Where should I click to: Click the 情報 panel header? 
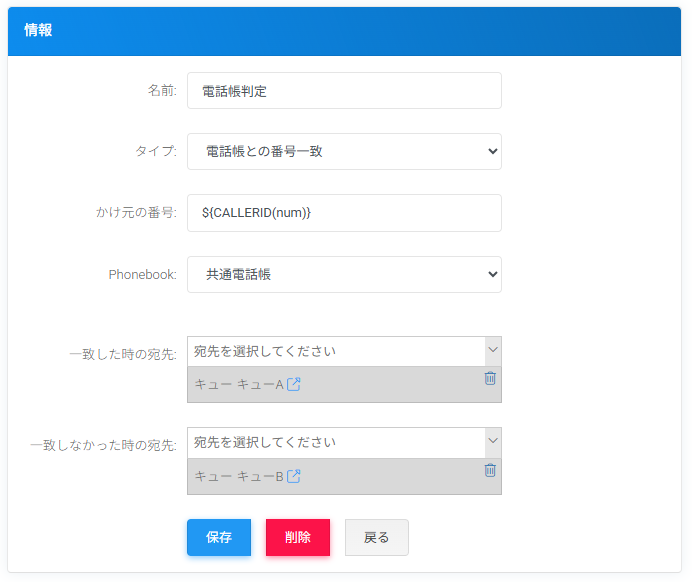(345, 31)
